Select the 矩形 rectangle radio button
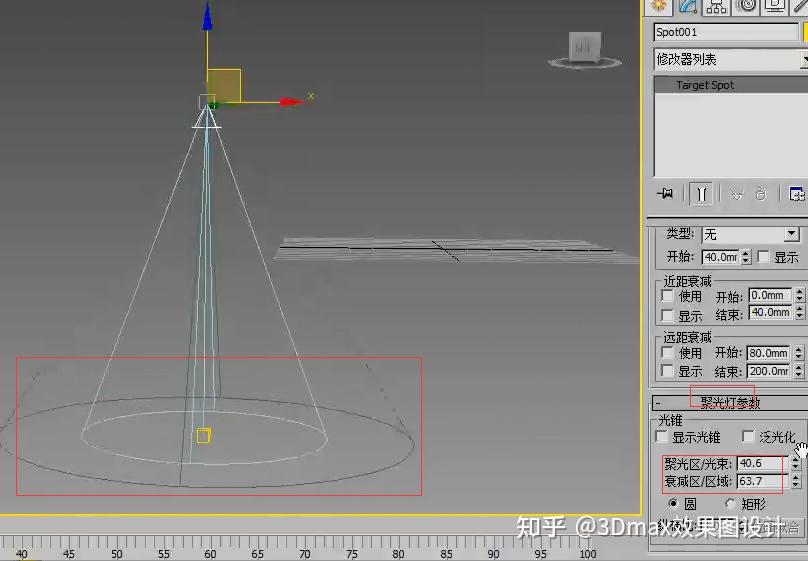 coord(730,503)
